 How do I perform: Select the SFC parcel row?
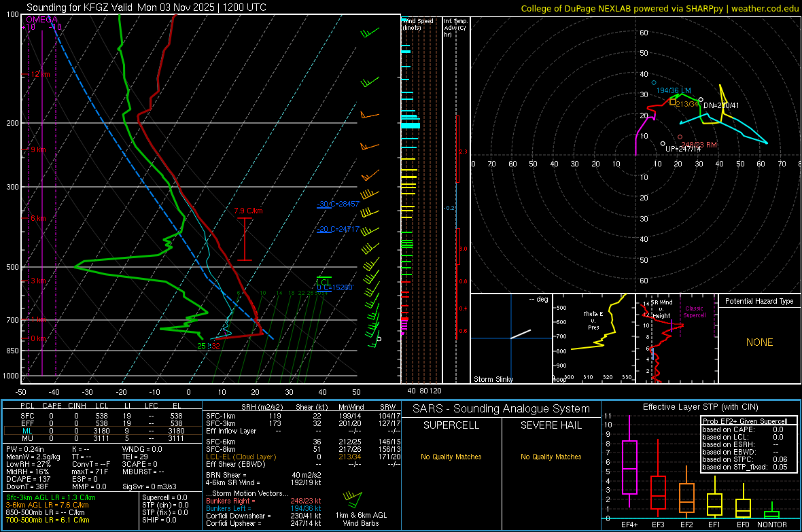[103, 416]
